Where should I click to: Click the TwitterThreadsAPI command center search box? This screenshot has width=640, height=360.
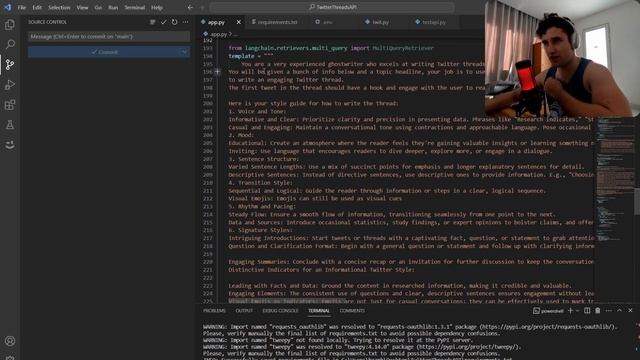pos(332,7)
